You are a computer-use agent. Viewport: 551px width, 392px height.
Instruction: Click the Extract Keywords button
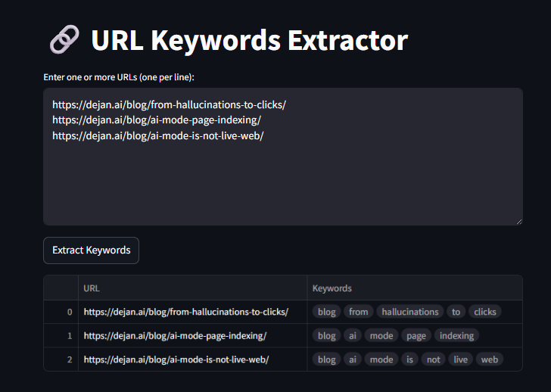click(x=91, y=250)
